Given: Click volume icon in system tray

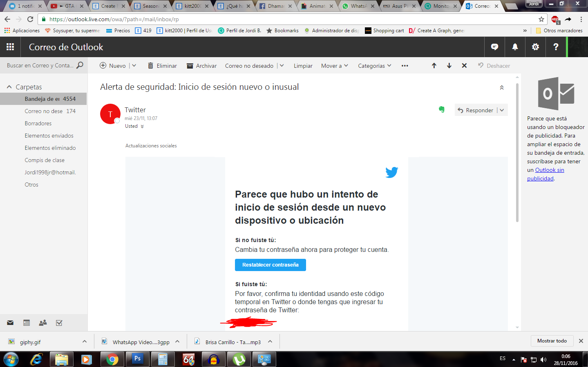Looking at the screenshot, I should [x=543, y=360].
